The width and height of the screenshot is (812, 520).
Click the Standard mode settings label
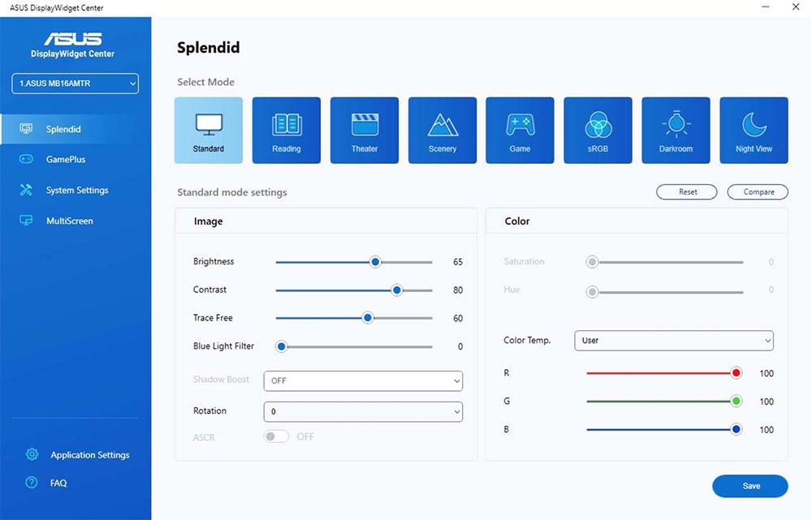pyautogui.click(x=232, y=192)
